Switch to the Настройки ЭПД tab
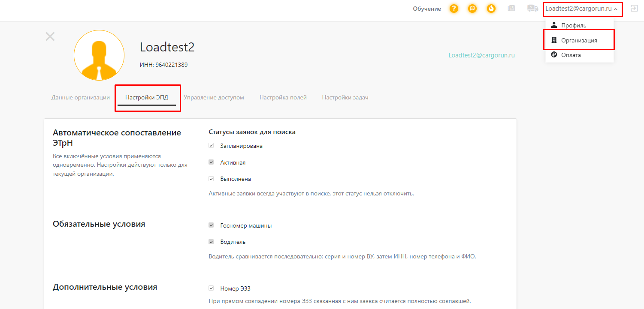The height and width of the screenshot is (309, 644). tap(147, 97)
